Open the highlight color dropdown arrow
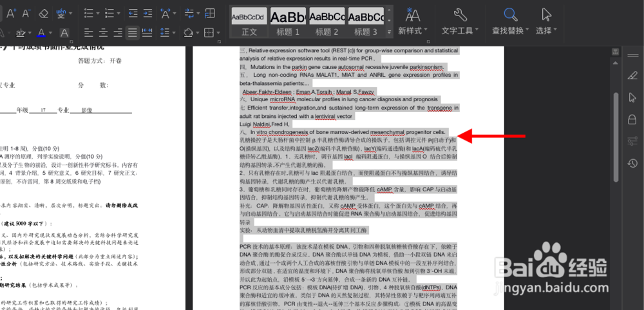 click(30, 32)
